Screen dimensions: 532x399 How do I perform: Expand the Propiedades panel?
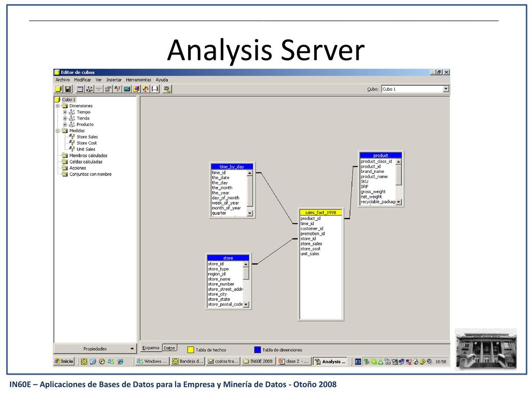95,349
